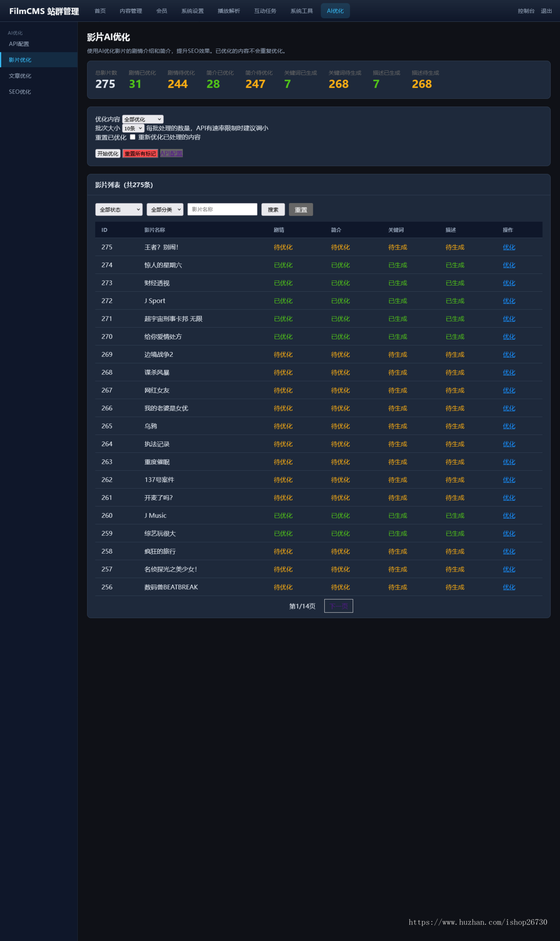
Task: Select the AI优化 top nav tab
Action: point(336,11)
